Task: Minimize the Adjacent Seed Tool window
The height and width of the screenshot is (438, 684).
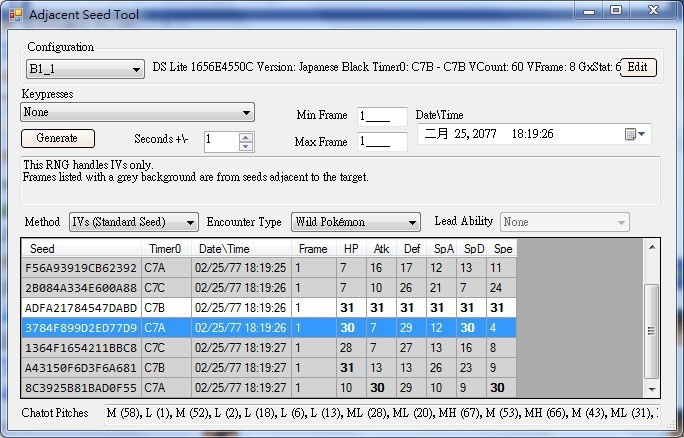Action: [589, 11]
